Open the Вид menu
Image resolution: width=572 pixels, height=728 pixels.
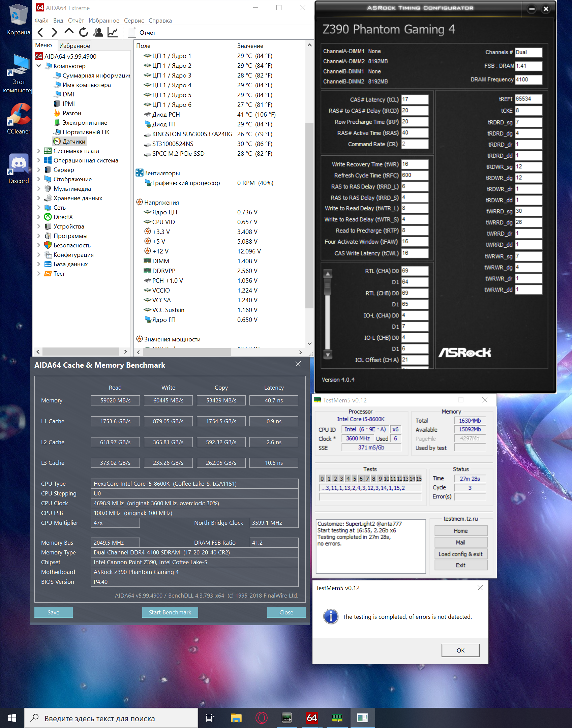[x=58, y=21]
